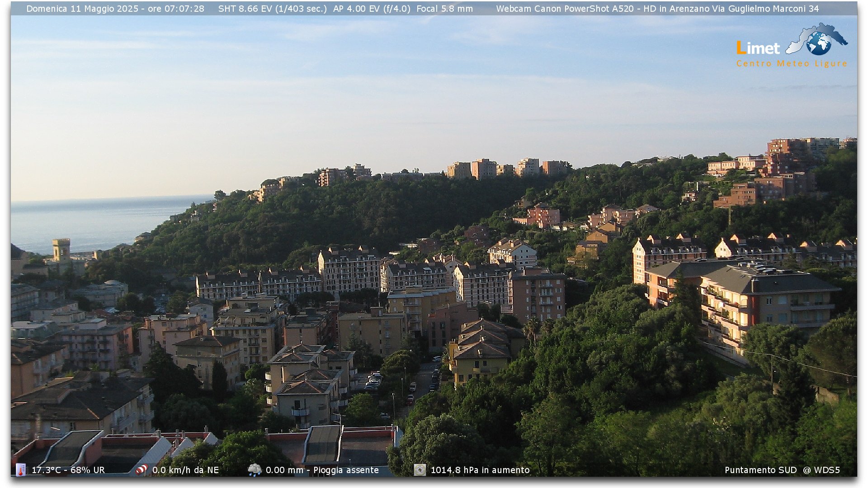Click the 'SHT 8.66 EV (1/403 sec.)' value
The height and width of the screenshot is (488, 868).
pos(272,9)
